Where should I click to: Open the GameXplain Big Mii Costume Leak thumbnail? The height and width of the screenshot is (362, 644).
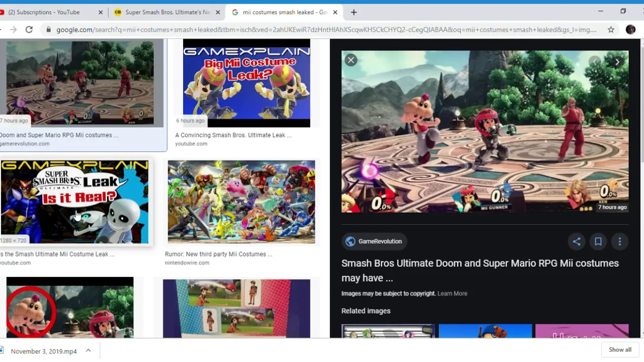(x=247, y=83)
